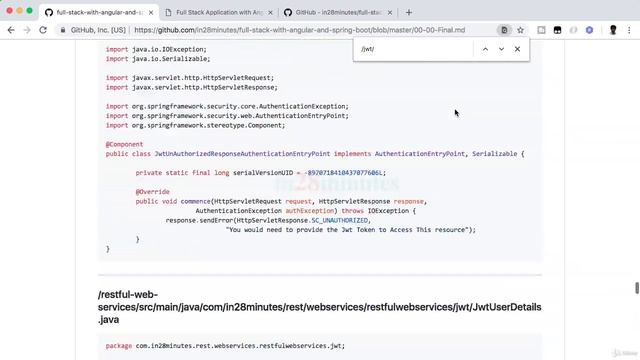Click the vertical scrollbar thumb

637,287
